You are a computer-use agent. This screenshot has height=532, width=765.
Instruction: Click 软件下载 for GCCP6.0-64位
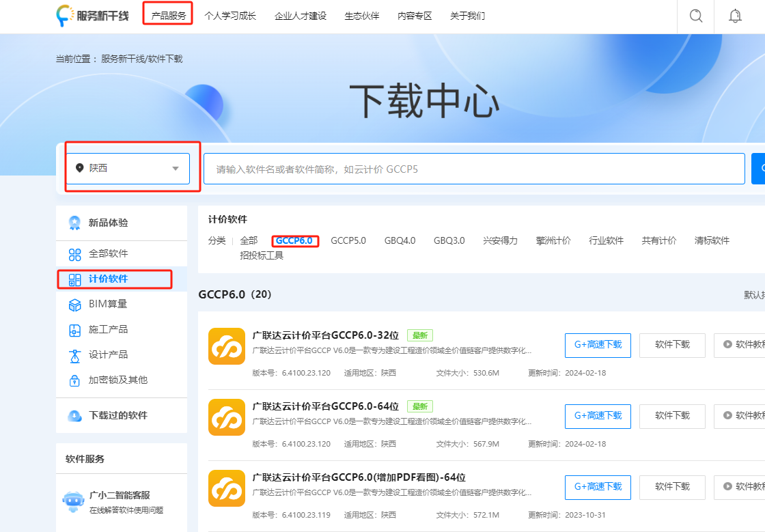(672, 417)
